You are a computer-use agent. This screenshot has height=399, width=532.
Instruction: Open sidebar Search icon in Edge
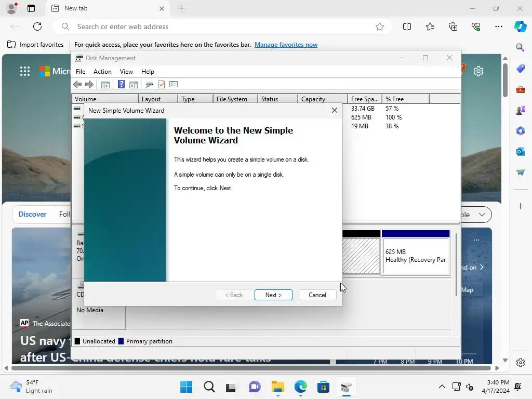point(520,47)
